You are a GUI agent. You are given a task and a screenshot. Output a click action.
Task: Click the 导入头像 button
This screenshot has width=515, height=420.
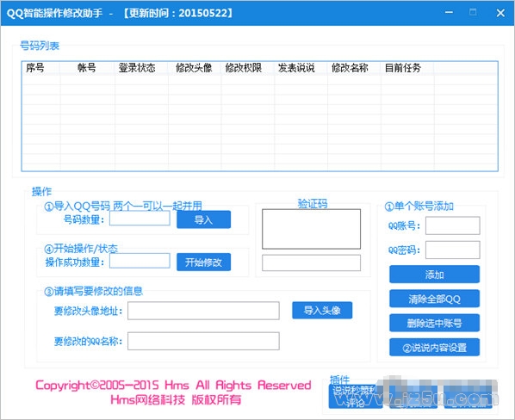(x=322, y=310)
